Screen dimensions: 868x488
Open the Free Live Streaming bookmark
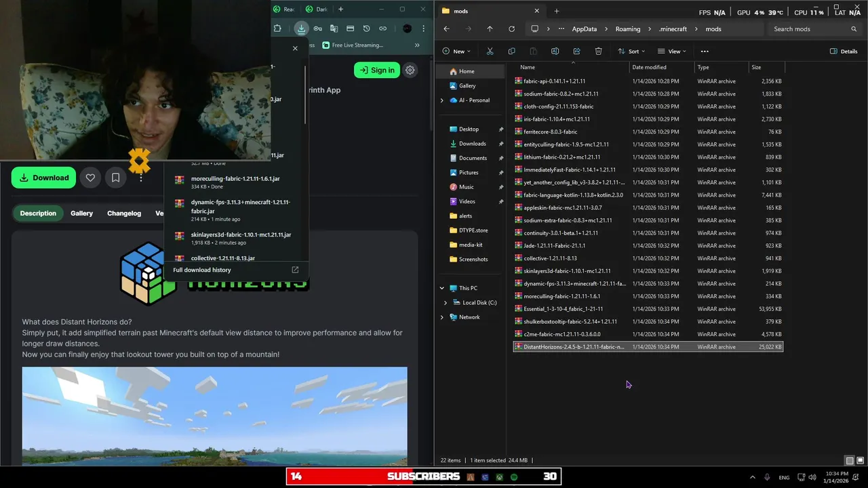click(353, 45)
